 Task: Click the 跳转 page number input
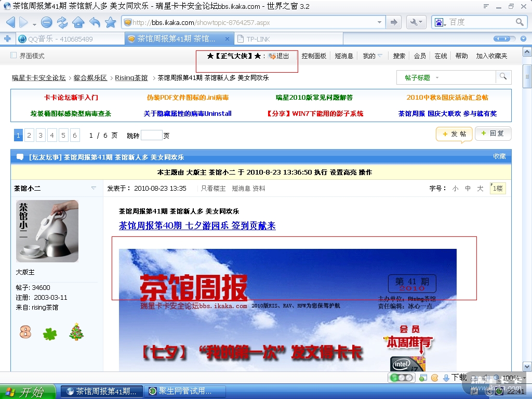pos(151,135)
